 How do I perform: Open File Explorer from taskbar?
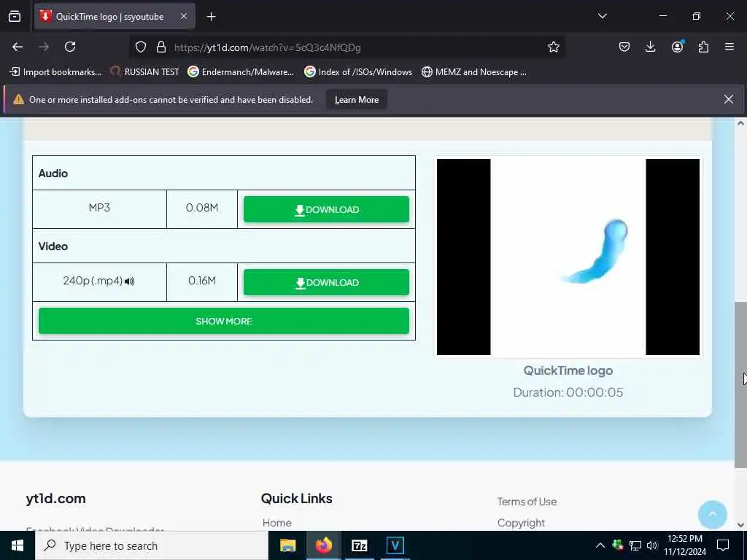[287, 545]
